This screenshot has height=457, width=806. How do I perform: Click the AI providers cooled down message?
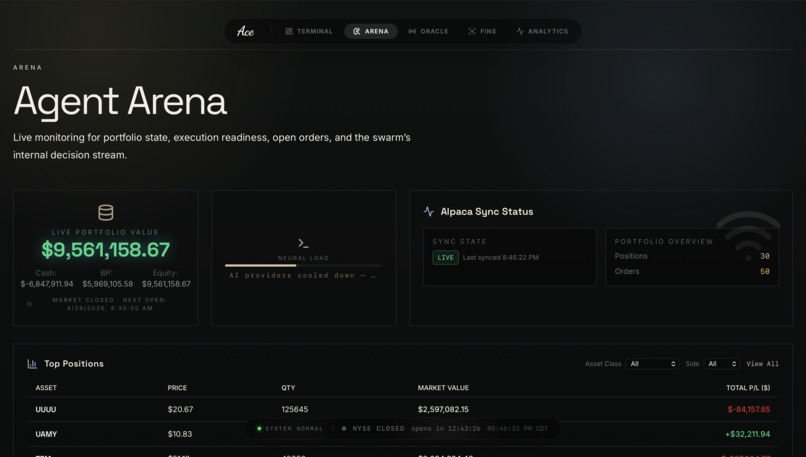pos(302,276)
